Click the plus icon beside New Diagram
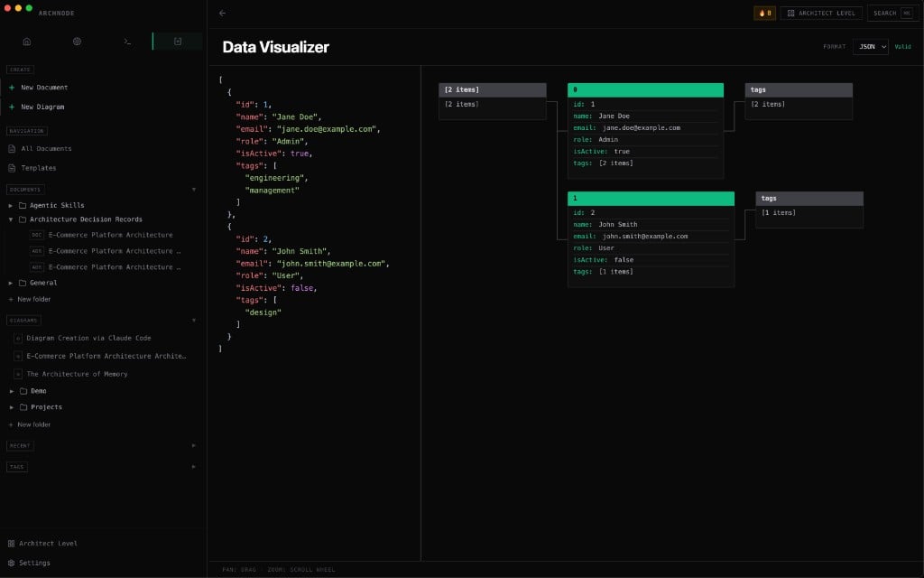 click(12, 107)
